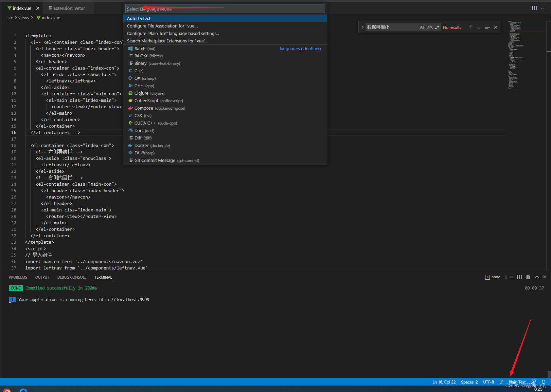
Task: Select the TERMINAL panel tab
Action: click(x=103, y=277)
